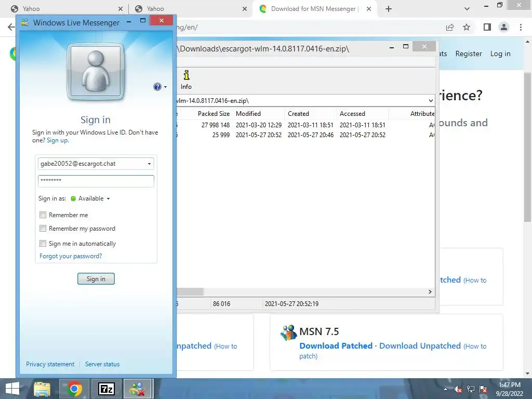Open the Chrome tab search chevron

click(x=467, y=9)
